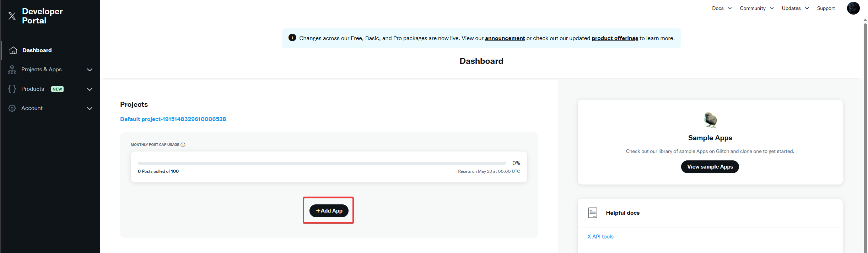This screenshot has width=868, height=253.
Task: Click the monthly post usage progress bar
Action: 322,163
